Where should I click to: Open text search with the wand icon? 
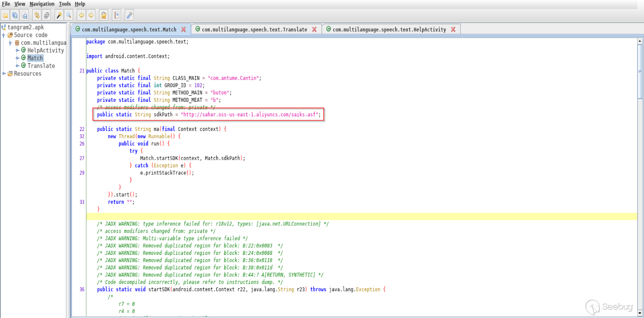[59, 15]
